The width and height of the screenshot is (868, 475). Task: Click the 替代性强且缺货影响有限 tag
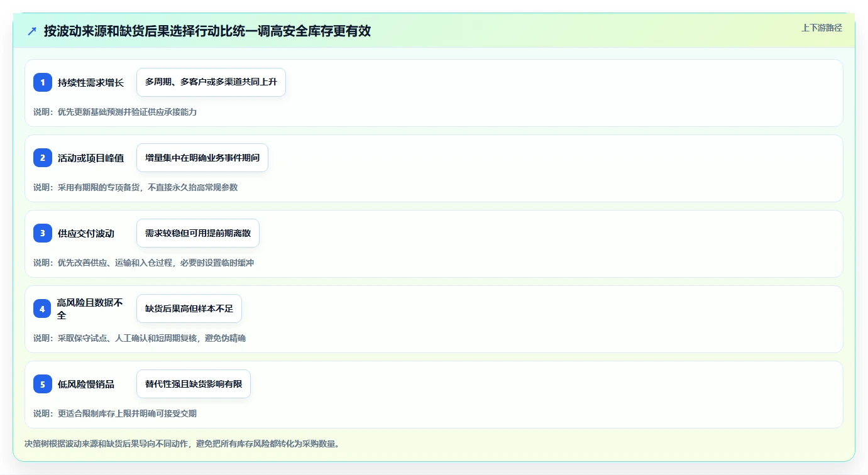coord(194,384)
